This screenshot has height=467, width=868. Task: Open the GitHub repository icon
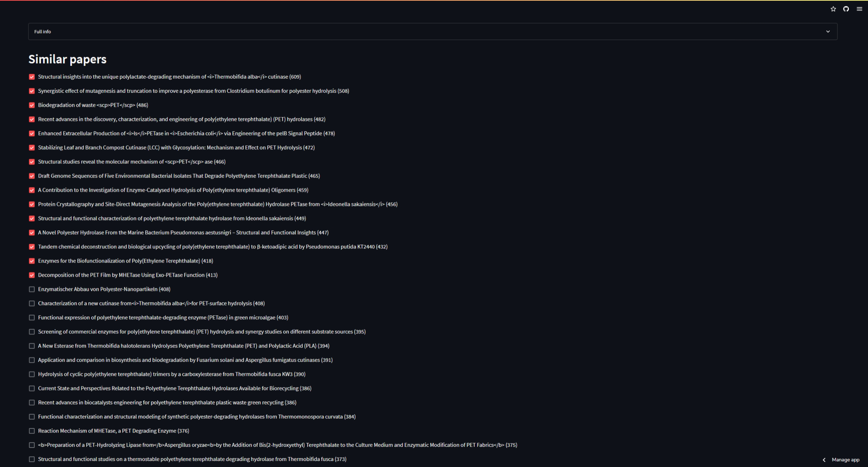846,9
